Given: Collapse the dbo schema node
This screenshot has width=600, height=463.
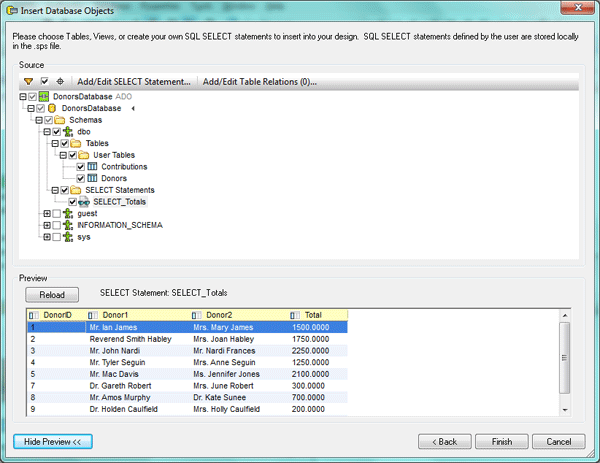Looking at the screenshot, I should (x=47, y=132).
